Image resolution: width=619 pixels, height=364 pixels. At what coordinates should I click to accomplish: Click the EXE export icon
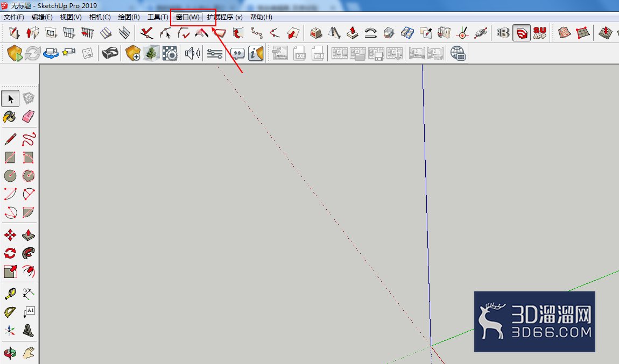[x=300, y=53]
